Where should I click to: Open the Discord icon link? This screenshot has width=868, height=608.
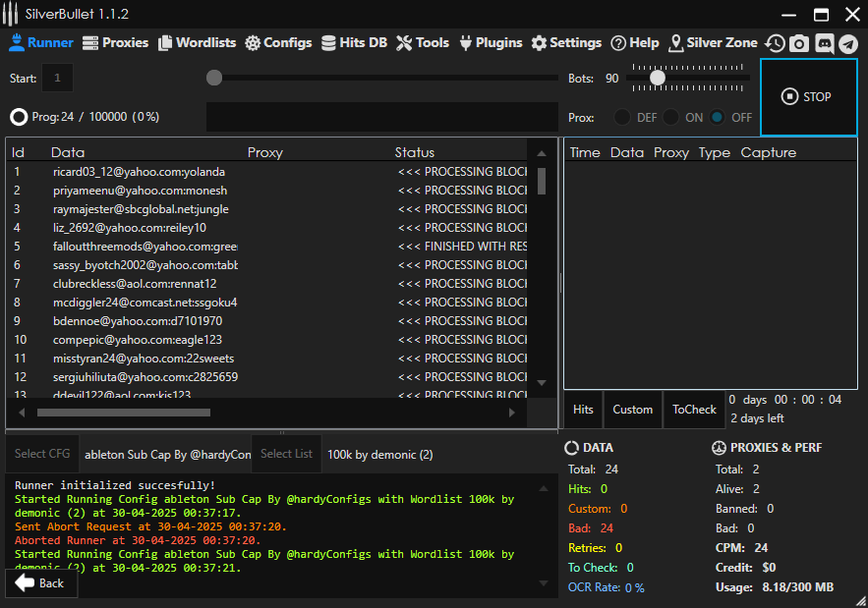[x=824, y=43]
